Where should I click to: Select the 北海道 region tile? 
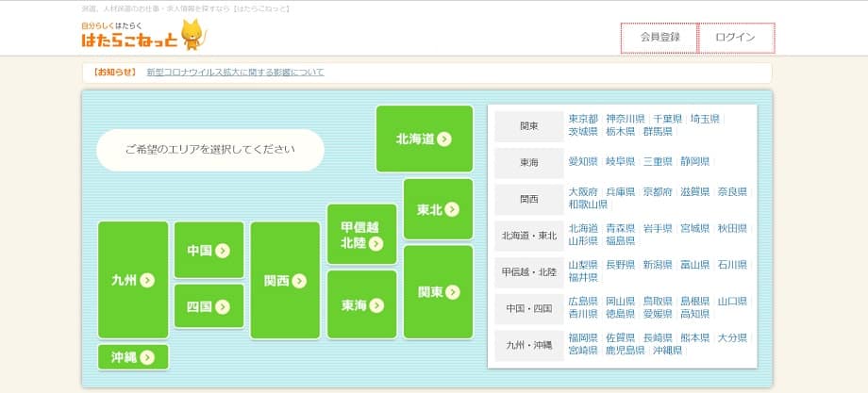tap(425, 139)
